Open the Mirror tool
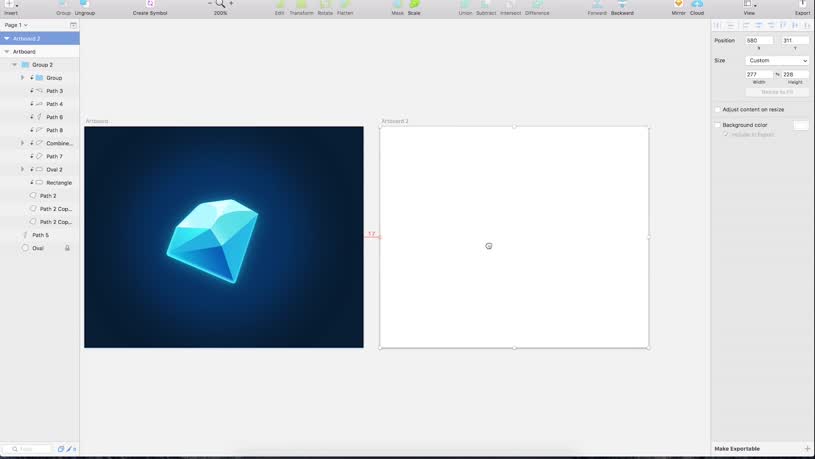Viewport: 815px width, 459px height. click(678, 4)
